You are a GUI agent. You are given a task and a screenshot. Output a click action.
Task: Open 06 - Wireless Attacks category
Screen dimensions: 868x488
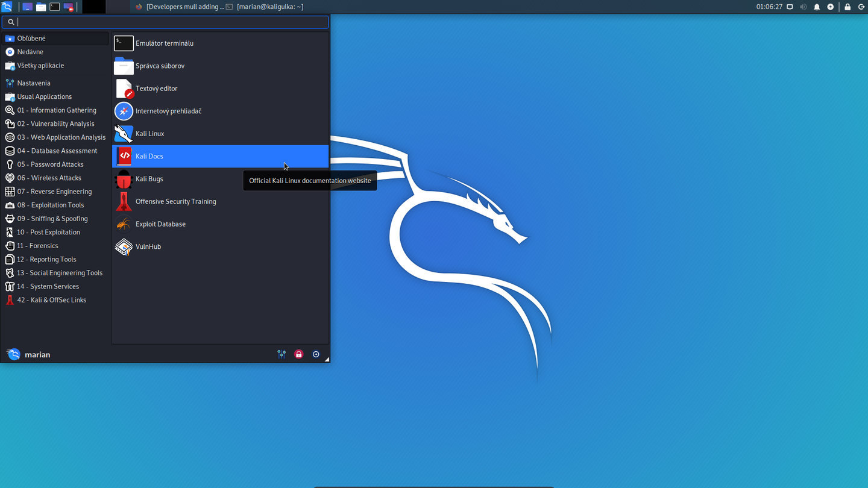click(x=55, y=178)
